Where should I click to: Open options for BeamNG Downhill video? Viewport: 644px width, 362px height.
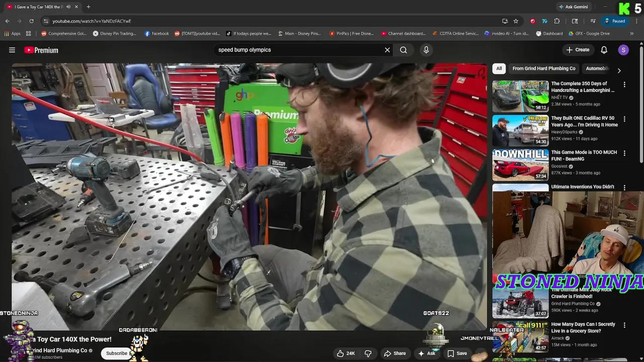(624, 153)
